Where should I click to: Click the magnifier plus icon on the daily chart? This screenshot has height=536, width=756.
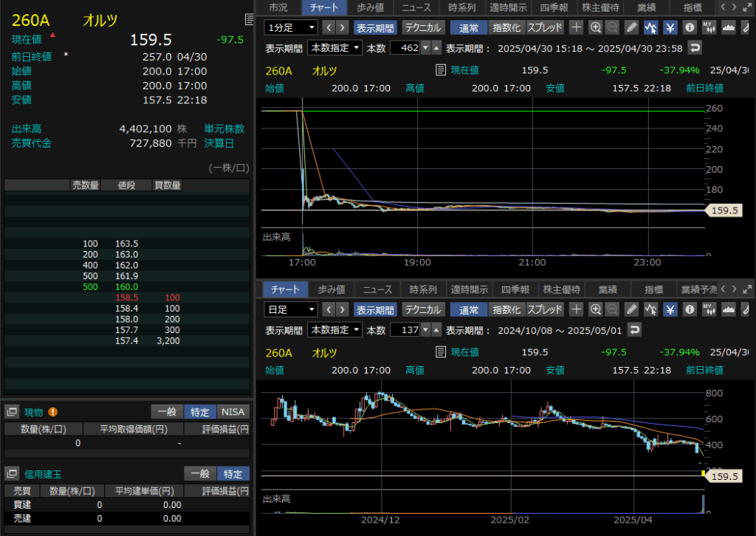click(x=595, y=309)
